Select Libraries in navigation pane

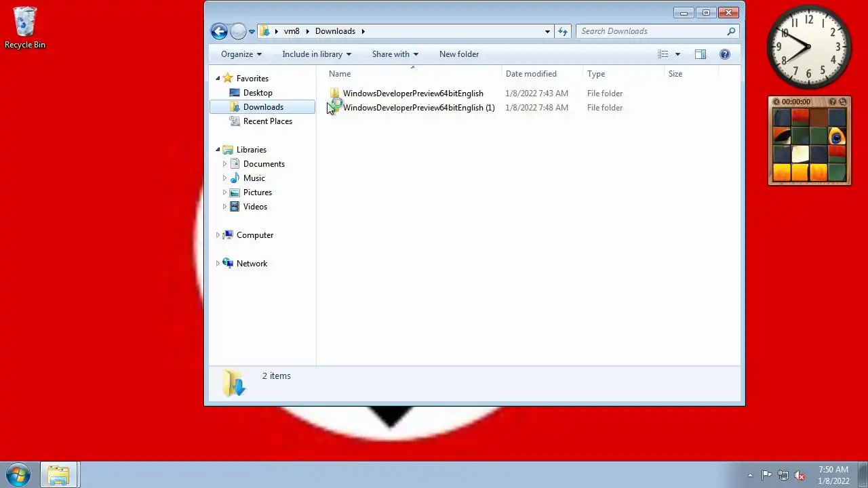click(x=252, y=150)
